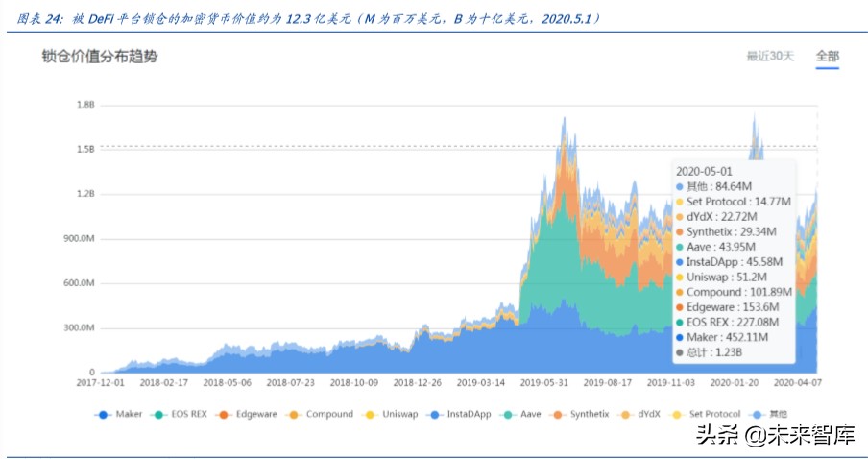Click the 1.8B y-axis label

(85, 105)
